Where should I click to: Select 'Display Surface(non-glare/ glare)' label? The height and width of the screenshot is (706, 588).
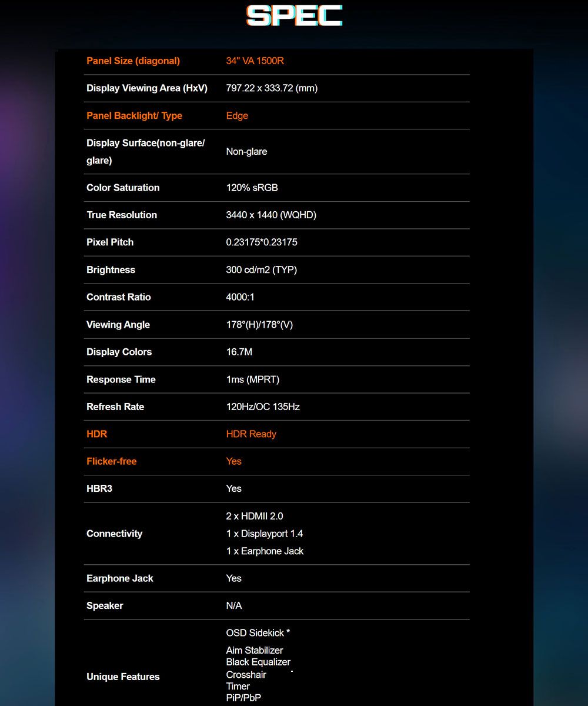(145, 152)
